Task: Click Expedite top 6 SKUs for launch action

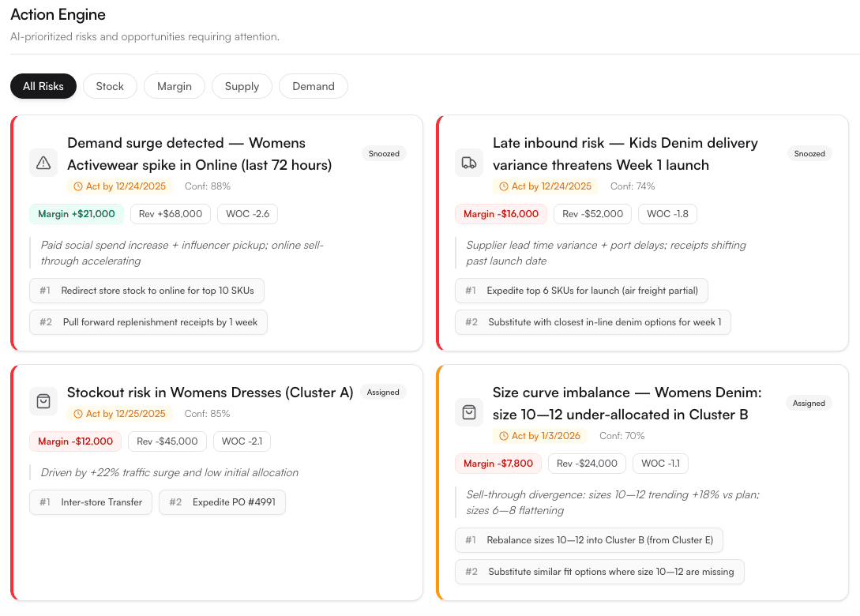Action: click(582, 291)
